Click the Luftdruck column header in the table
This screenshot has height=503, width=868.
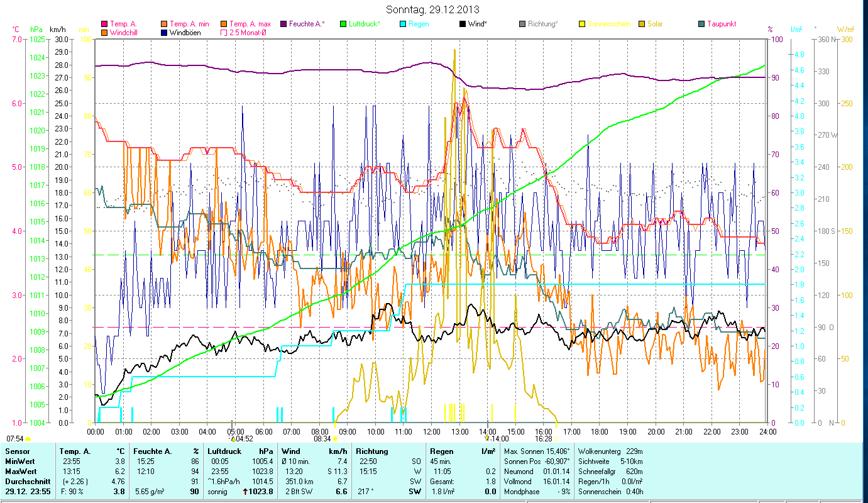[224, 451]
